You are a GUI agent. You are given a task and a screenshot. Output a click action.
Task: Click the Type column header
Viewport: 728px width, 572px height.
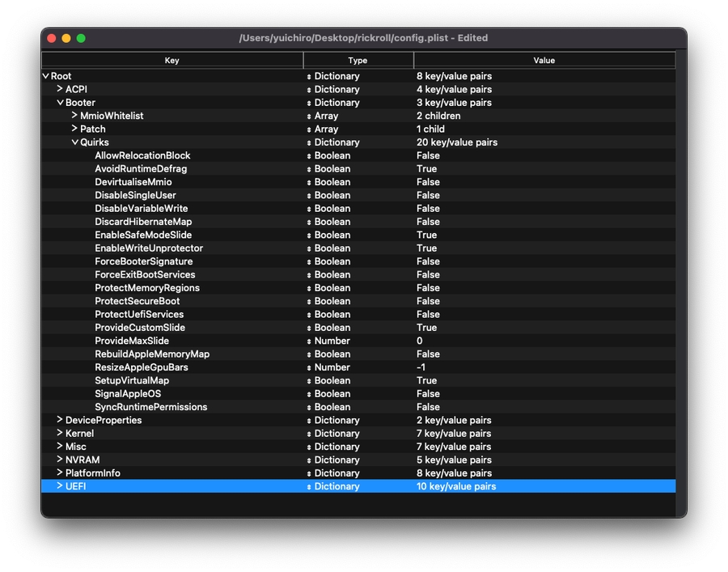click(358, 61)
